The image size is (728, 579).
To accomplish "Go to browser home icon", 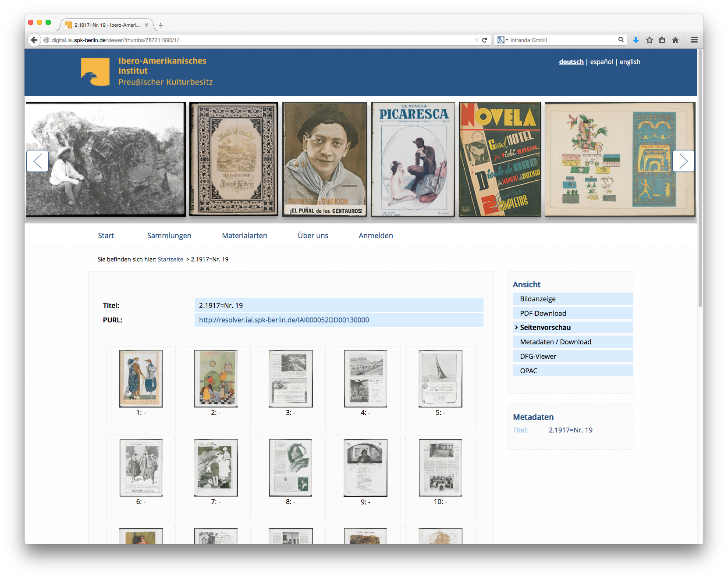I will [675, 40].
